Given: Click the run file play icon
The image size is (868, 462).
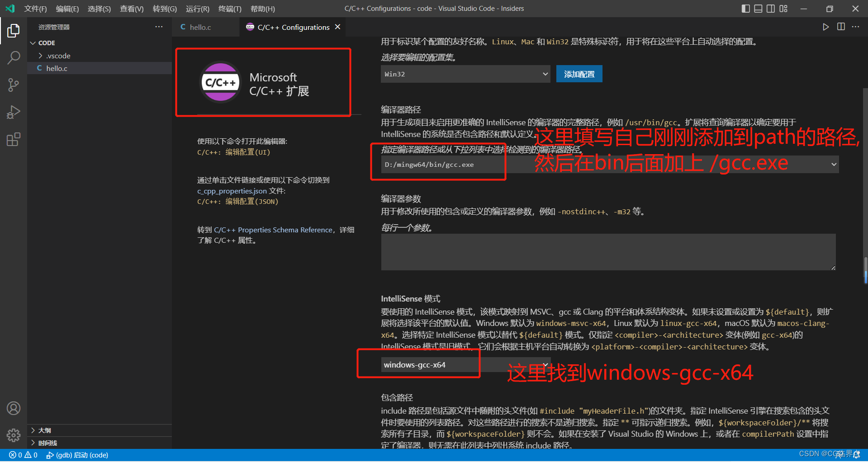Looking at the screenshot, I should point(825,27).
